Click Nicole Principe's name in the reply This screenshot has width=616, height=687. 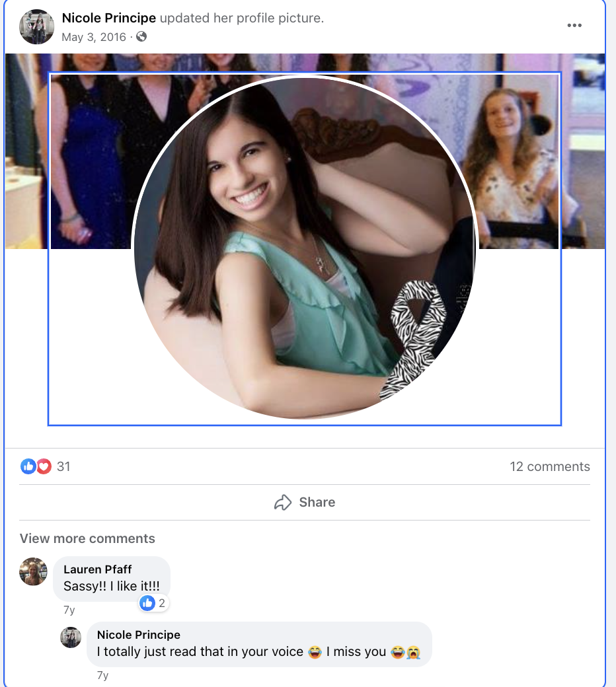(x=139, y=635)
